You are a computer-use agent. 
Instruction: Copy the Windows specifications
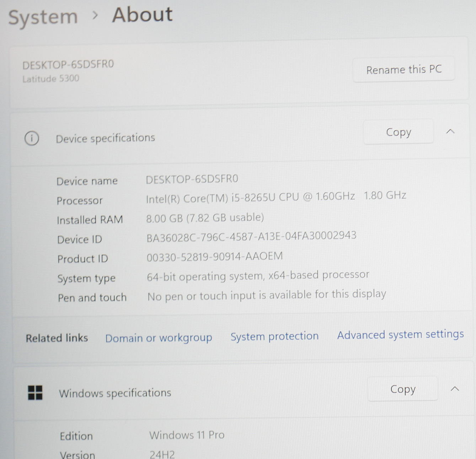[x=403, y=389]
